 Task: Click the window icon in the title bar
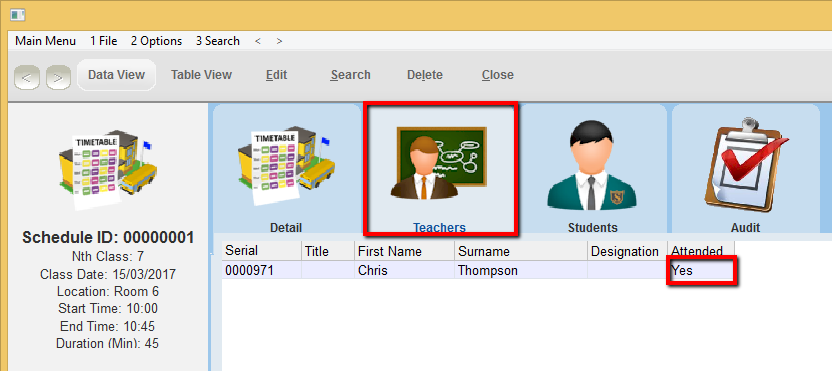coord(18,15)
